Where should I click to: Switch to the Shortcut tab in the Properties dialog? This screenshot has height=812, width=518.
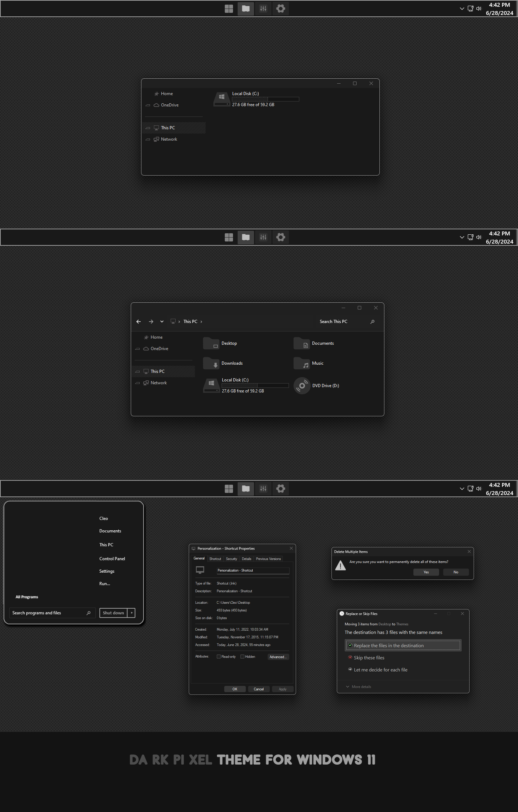pyautogui.click(x=215, y=559)
